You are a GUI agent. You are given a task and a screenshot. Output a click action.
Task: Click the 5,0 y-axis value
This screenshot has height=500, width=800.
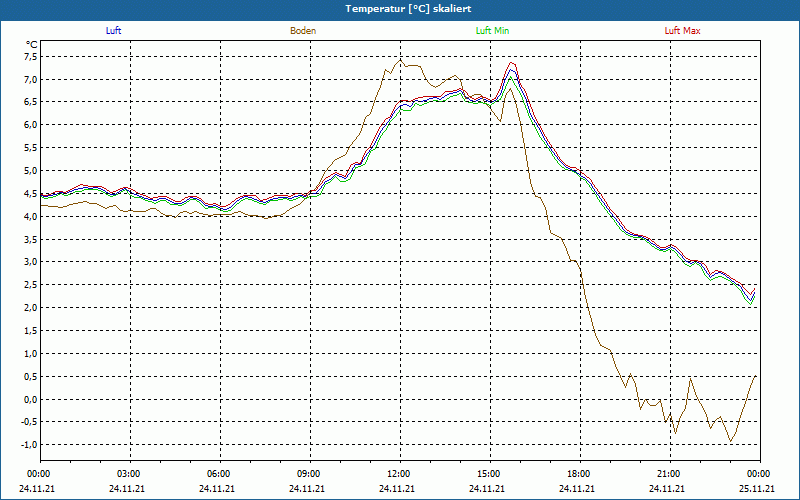click(31, 171)
